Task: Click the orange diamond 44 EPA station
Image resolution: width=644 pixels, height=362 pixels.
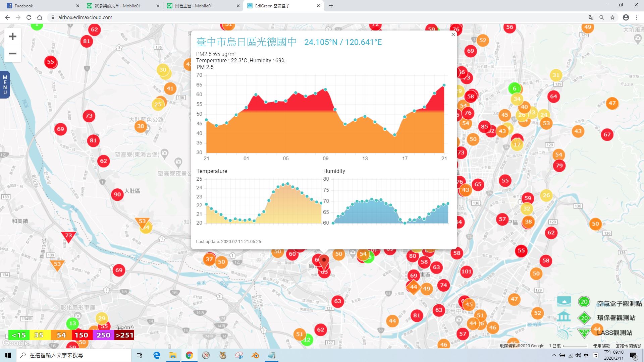Action: [414, 287]
